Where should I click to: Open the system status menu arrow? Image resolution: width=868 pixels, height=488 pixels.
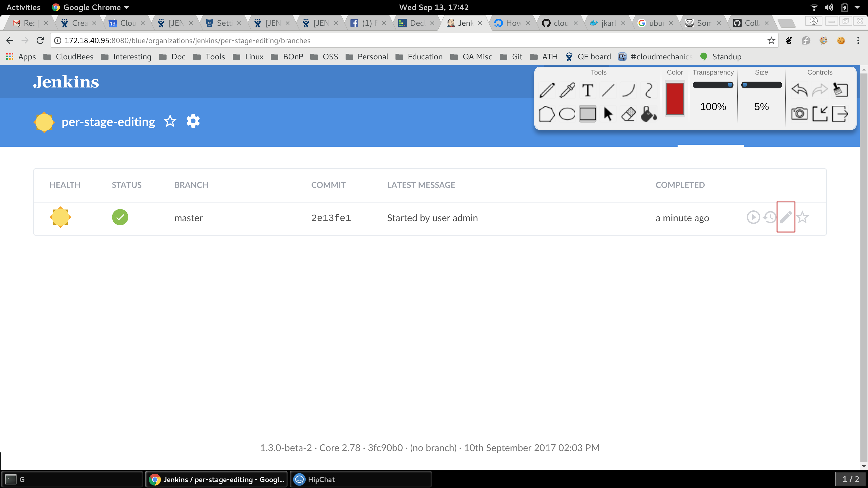[x=857, y=7]
